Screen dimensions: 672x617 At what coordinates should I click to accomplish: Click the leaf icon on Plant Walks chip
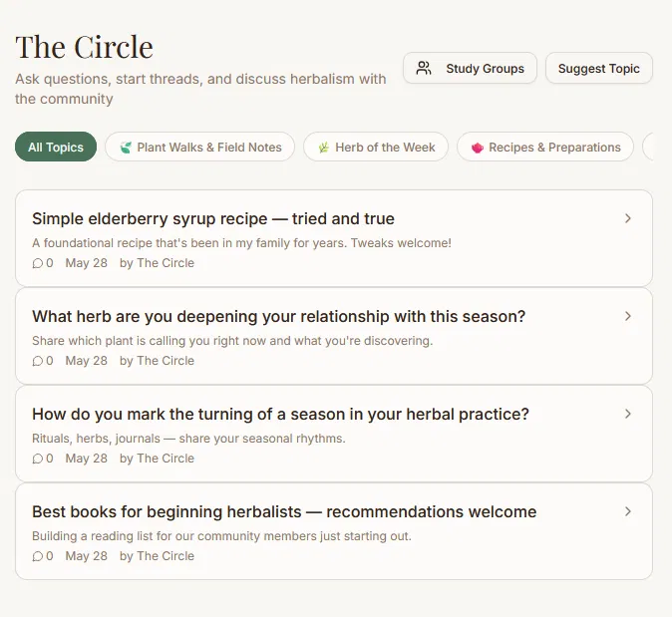(126, 148)
